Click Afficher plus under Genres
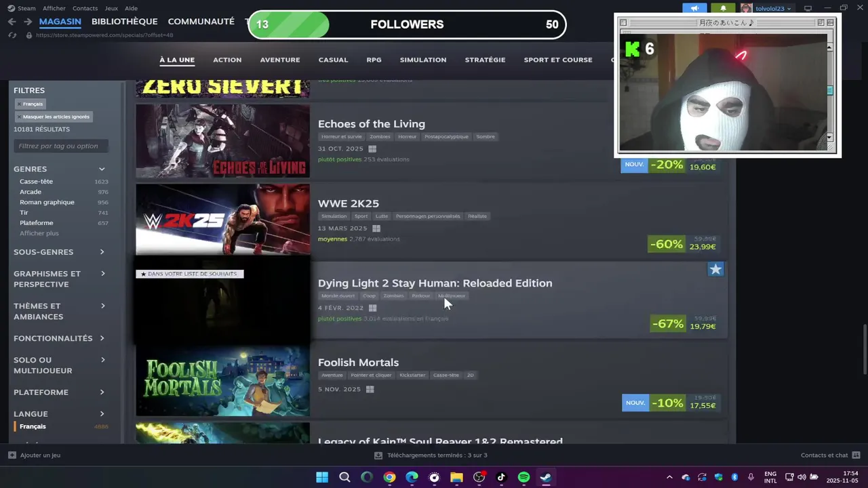 [x=39, y=233]
